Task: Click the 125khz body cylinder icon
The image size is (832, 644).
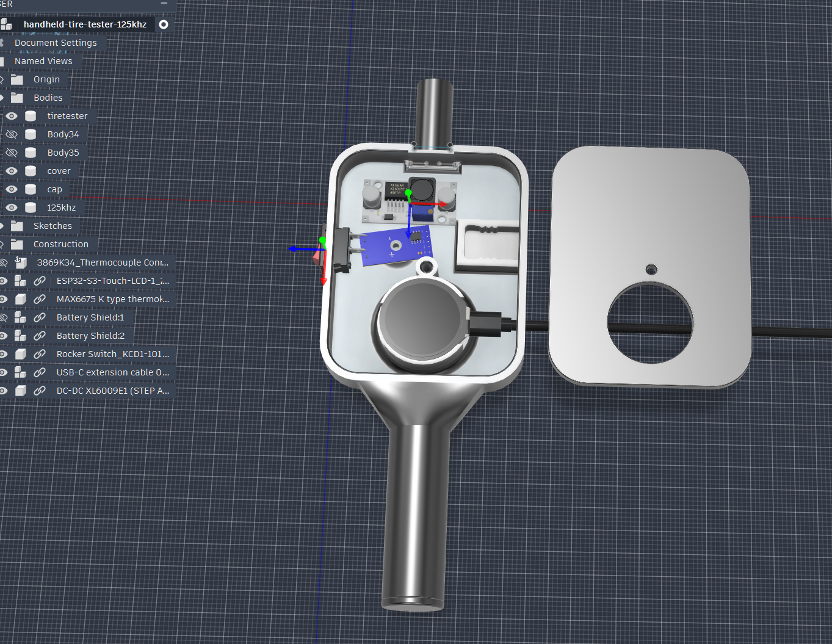Action: click(x=31, y=208)
